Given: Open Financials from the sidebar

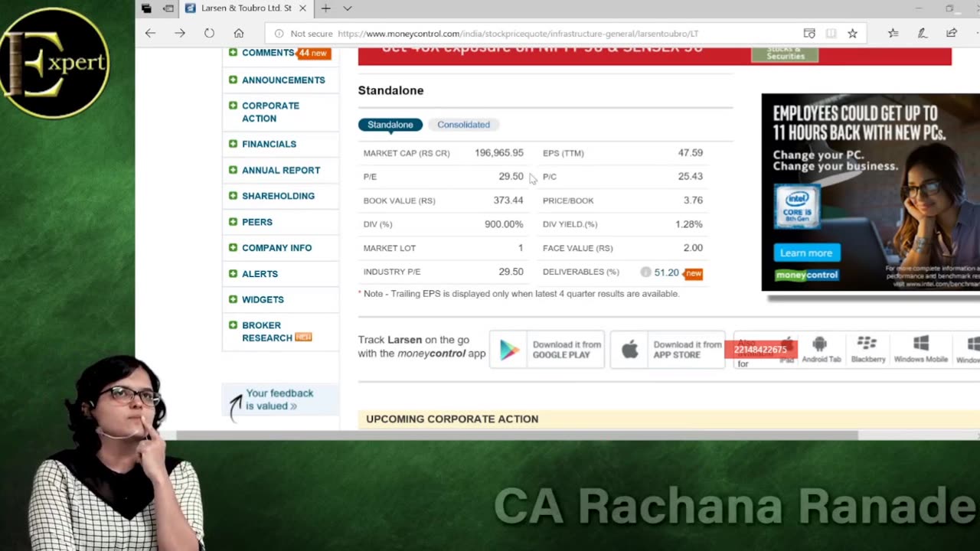Looking at the screenshot, I should pos(269,144).
